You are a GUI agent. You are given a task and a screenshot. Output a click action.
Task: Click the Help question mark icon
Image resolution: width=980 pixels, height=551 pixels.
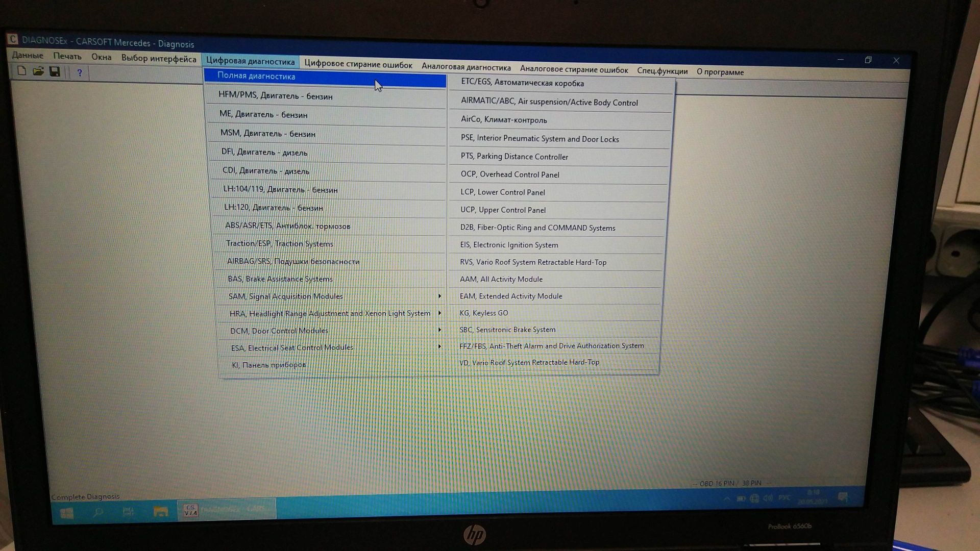pyautogui.click(x=79, y=72)
